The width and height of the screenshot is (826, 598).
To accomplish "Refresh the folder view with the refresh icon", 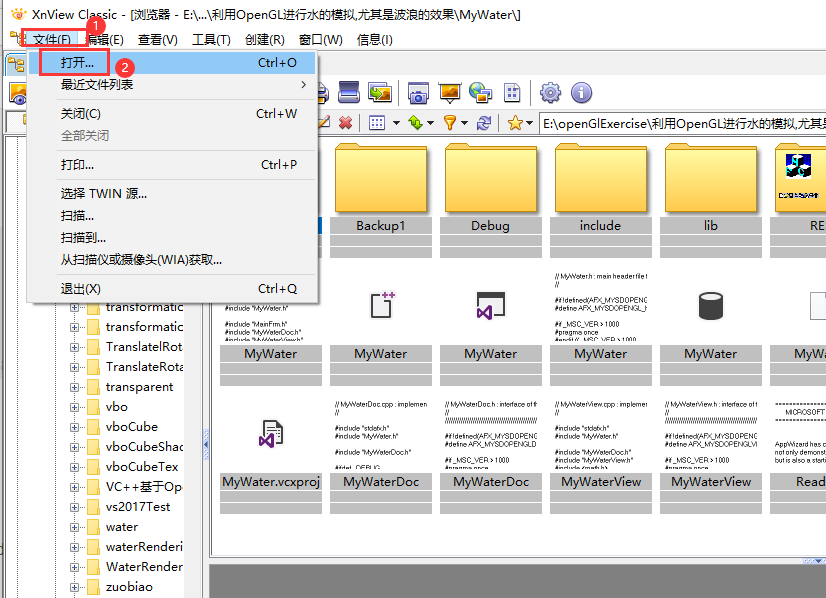I will pos(484,120).
